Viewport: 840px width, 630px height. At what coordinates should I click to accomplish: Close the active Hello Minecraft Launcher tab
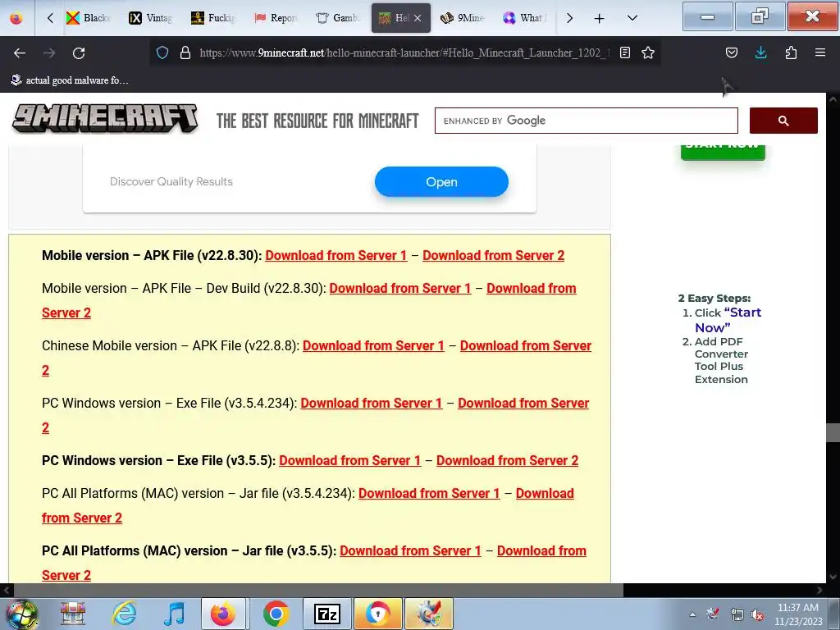pos(418,18)
